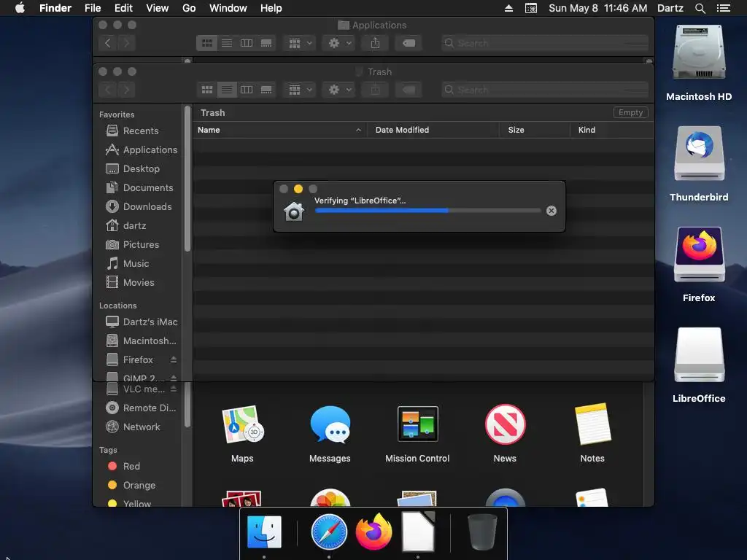Select the Red tag in sidebar
This screenshot has width=747, height=560.
[123, 466]
